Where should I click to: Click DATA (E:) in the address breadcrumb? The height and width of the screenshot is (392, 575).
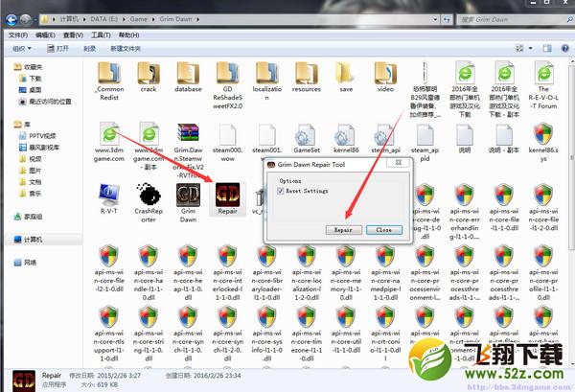(104, 19)
